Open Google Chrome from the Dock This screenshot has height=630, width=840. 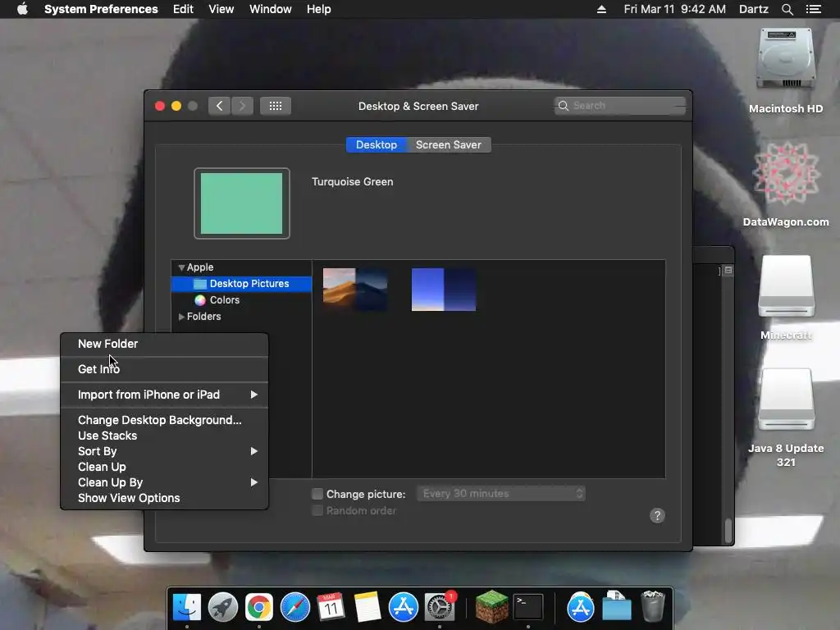[x=258, y=608]
